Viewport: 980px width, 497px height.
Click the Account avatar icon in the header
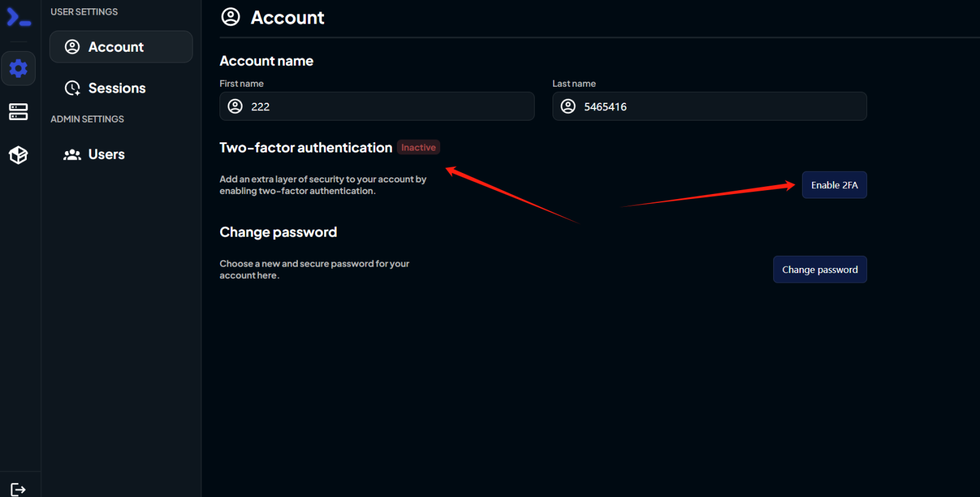tap(231, 17)
